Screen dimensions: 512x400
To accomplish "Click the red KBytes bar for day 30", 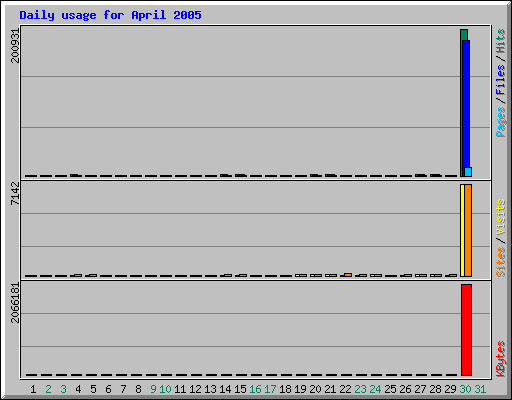I will [x=466, y=330].
